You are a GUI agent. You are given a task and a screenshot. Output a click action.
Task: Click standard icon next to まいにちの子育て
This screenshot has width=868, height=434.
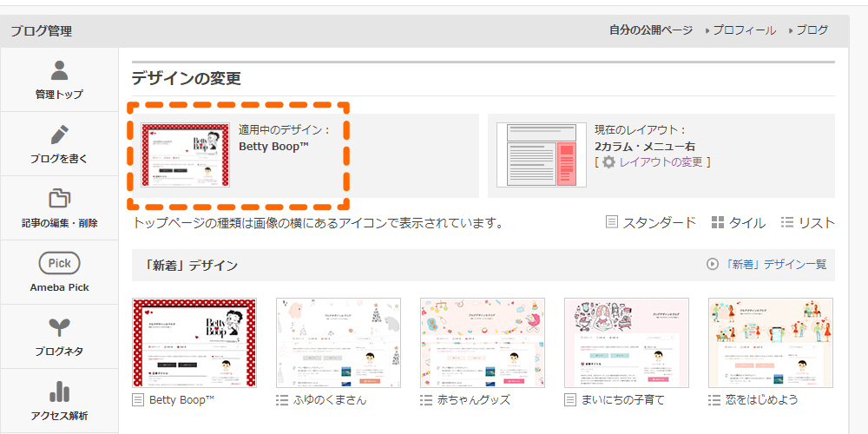(570, 399)
